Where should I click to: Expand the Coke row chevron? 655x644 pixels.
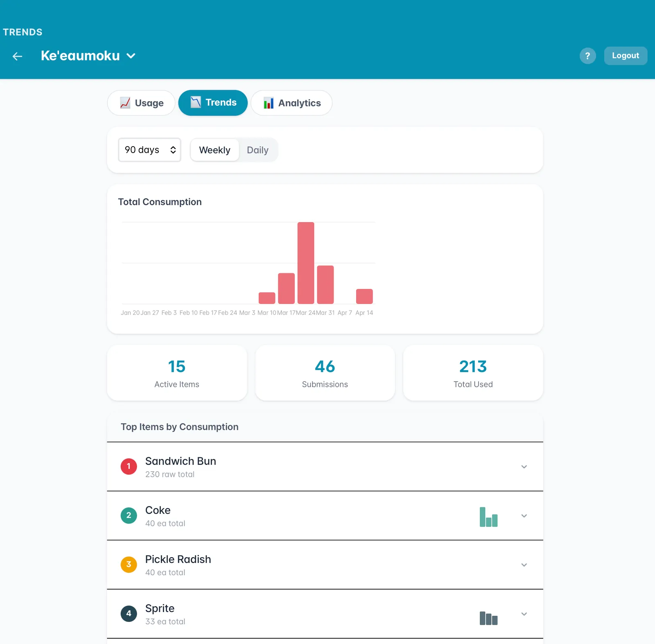click(524, 516)
